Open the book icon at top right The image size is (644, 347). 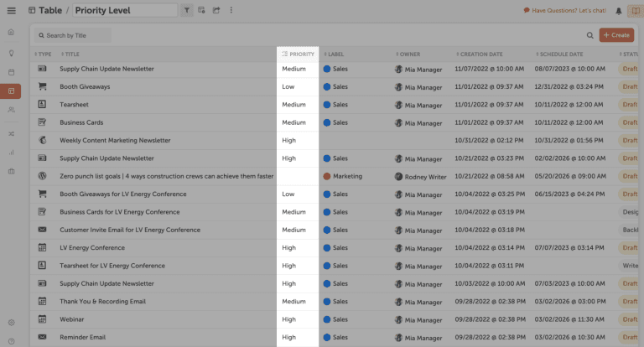[635, 11]
